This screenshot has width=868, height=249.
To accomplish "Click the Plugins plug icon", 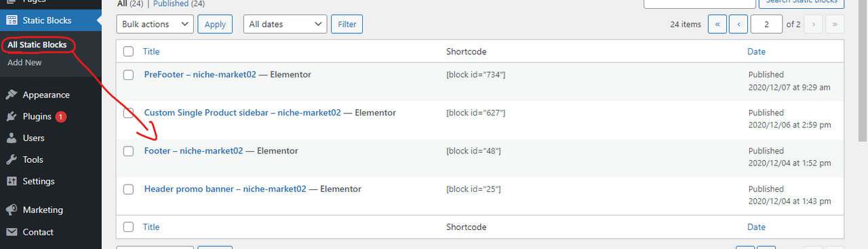I will (11, 117).
